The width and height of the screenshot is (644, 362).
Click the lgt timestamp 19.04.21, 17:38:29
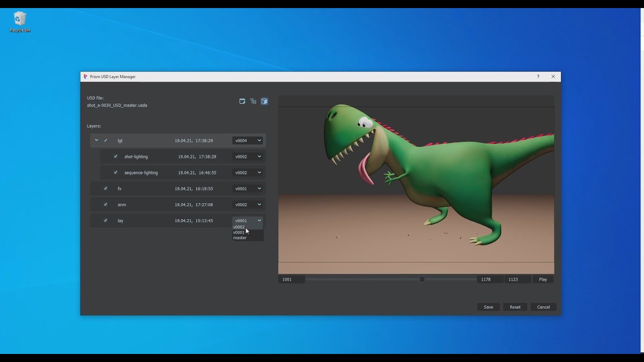(194, 141)
